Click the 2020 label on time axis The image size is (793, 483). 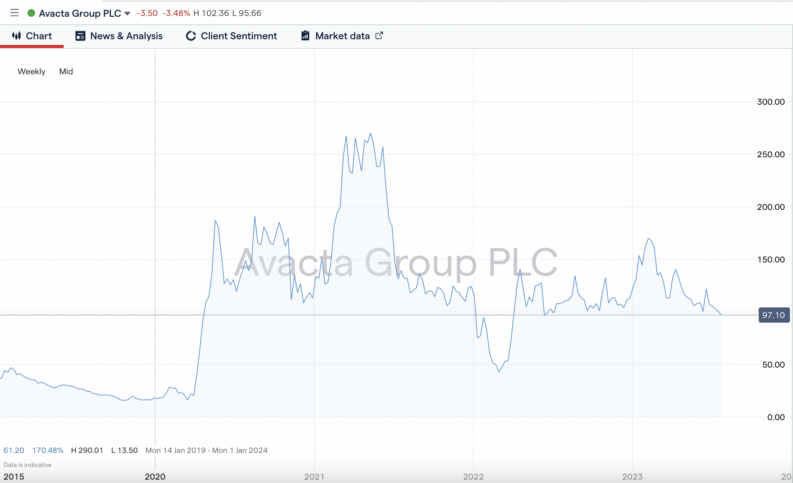155,477
